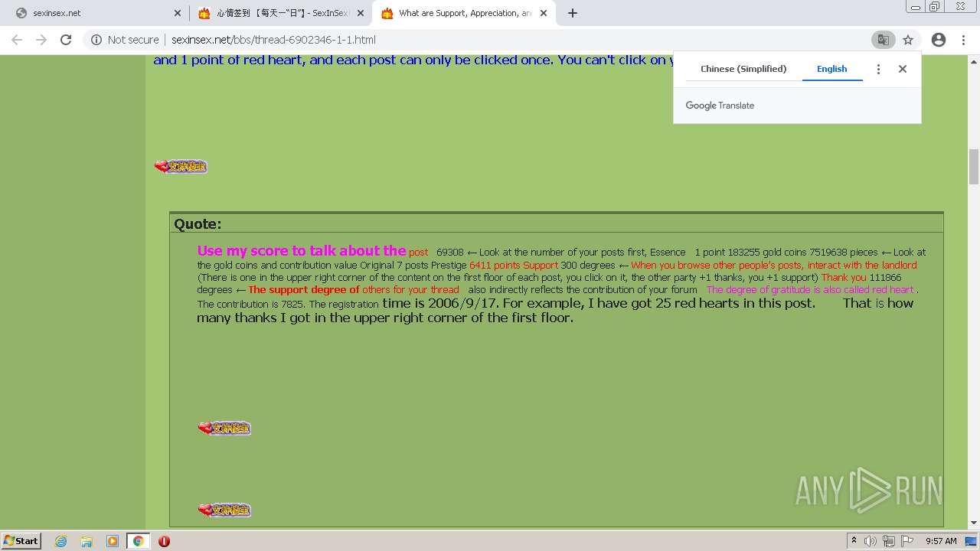This screenshot has height=551, width=980.
Task: Switch to the second SexInSex tab
Action: 279,13
